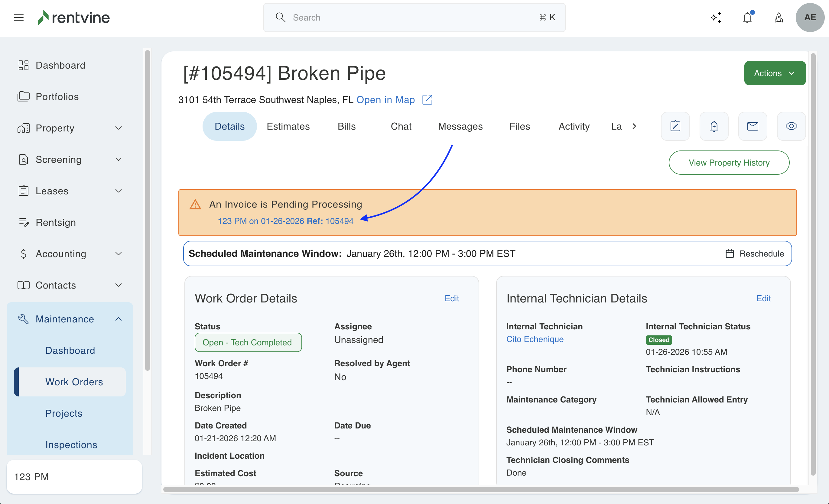829x504 pixels.
Task: Click the AI sparkle icon in header
Action: point(716,18)
